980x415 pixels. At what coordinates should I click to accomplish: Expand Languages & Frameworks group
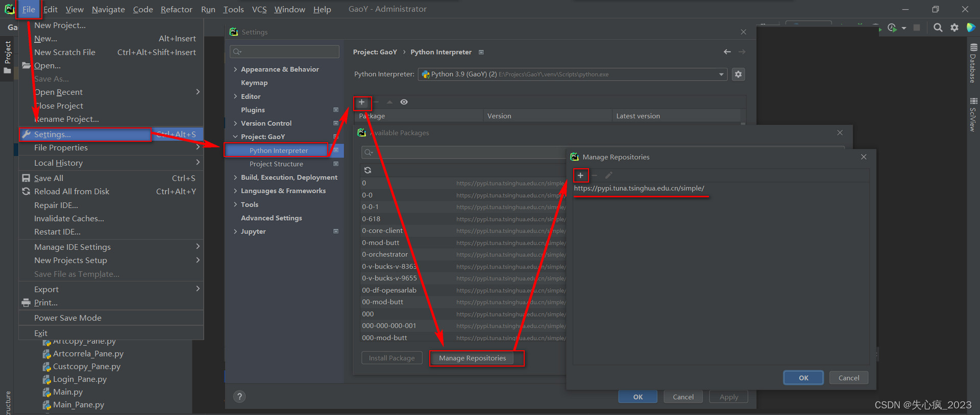click(235, 191)
